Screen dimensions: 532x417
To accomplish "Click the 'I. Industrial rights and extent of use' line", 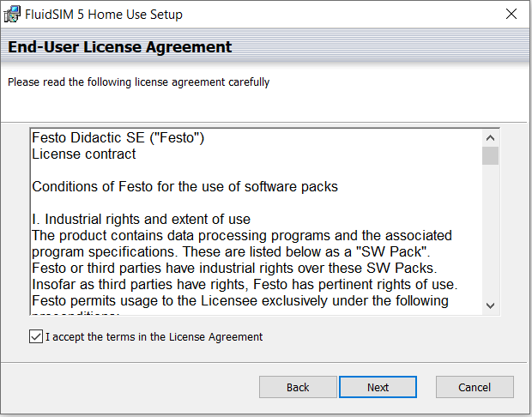I will (x=141, y=219).
